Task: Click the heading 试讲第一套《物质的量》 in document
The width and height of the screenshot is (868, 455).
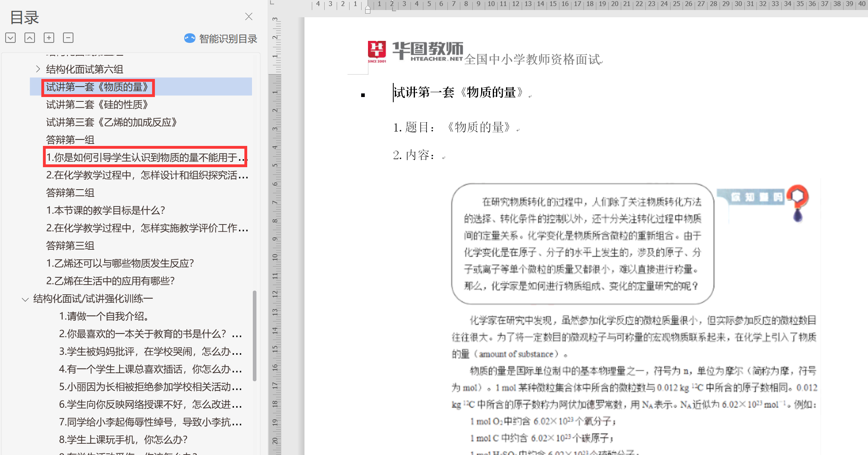Action: point(458,93)
